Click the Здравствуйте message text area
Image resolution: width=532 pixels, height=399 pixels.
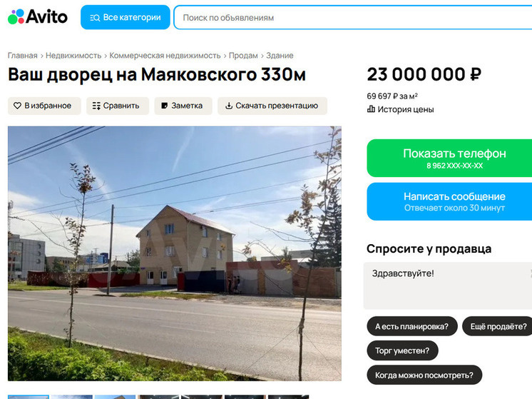(448, 286)
